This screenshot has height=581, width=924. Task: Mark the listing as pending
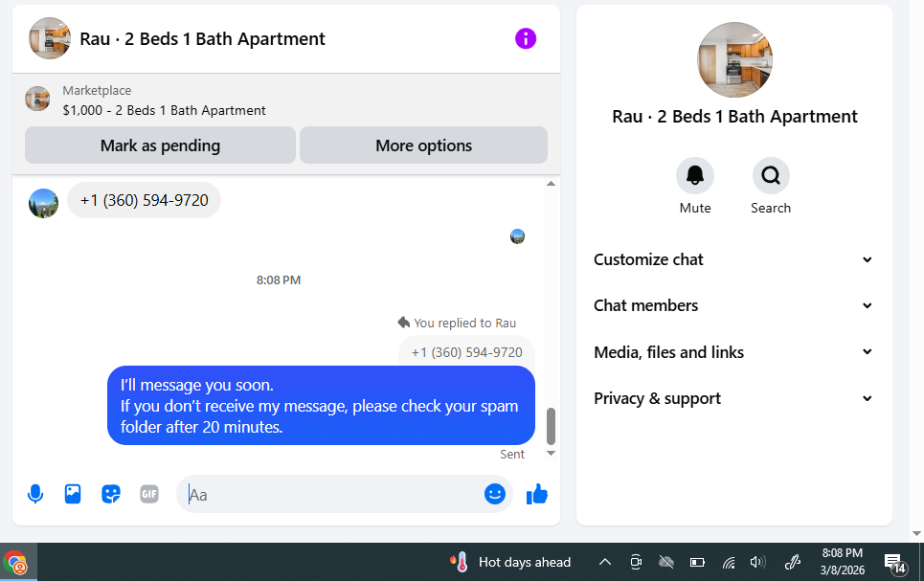[160, 145]
